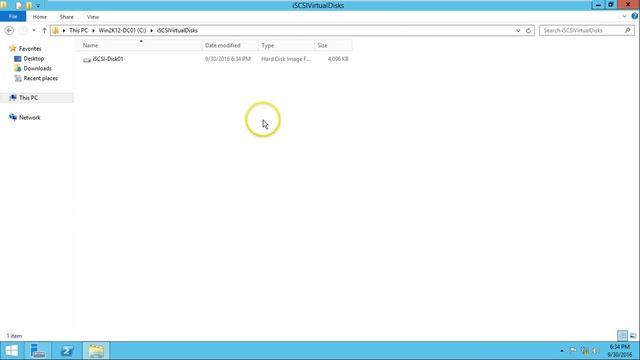This screenshot has height=360, width=640.
Task: Expand the chevron after This PC breadcrumb
Action: coord(93,31)
